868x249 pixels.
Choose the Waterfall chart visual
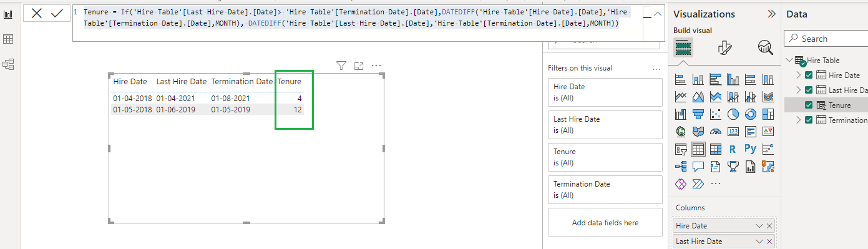click(x=681, y=114)
